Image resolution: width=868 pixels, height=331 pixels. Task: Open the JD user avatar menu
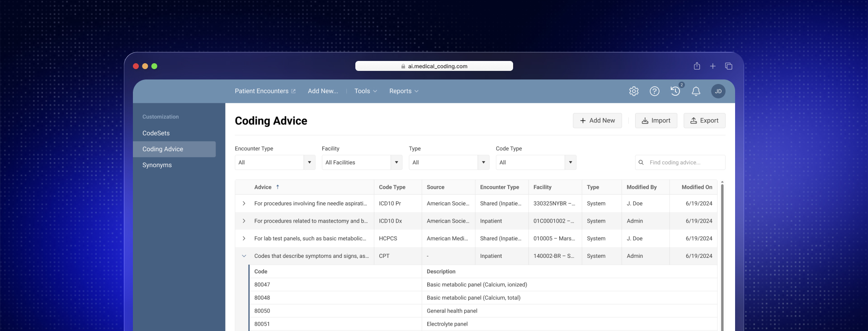pyautogui.click(x=718, y=91)
